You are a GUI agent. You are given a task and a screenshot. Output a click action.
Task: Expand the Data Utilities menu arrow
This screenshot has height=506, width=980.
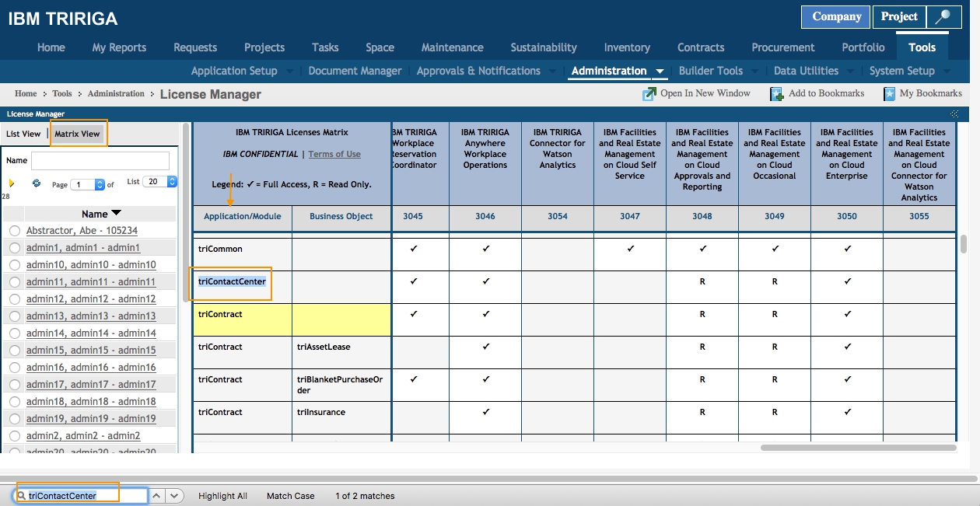coord(851,72)
